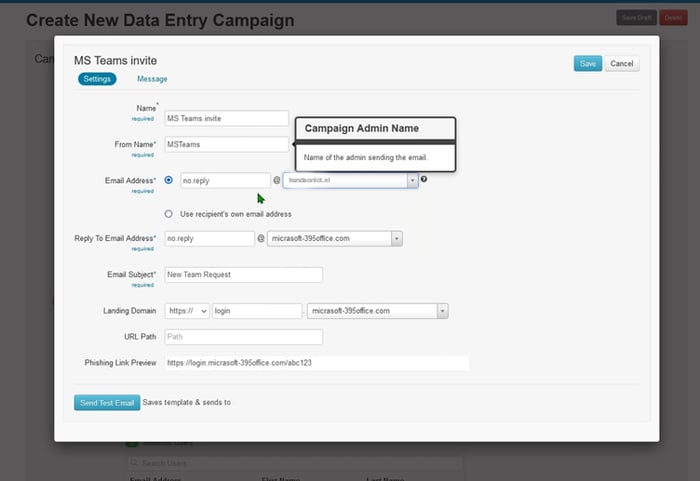Focus the Email Subject field
The image size is (700, 481).
point(243,275)
